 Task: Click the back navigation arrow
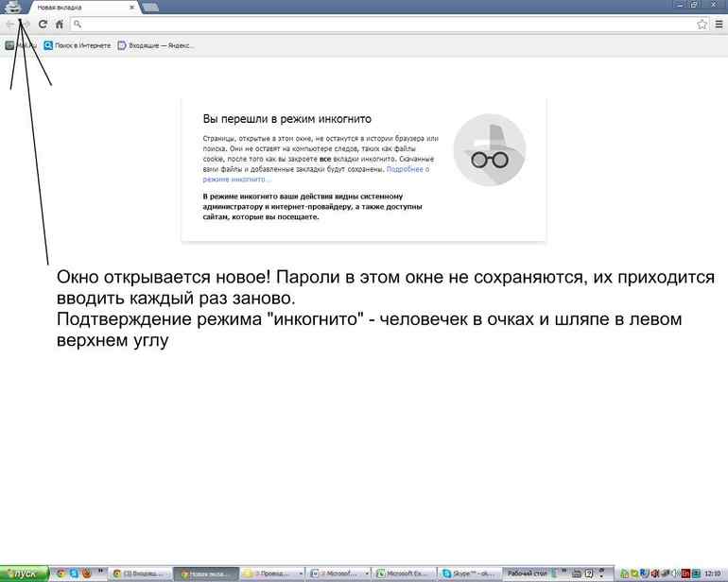10,24
